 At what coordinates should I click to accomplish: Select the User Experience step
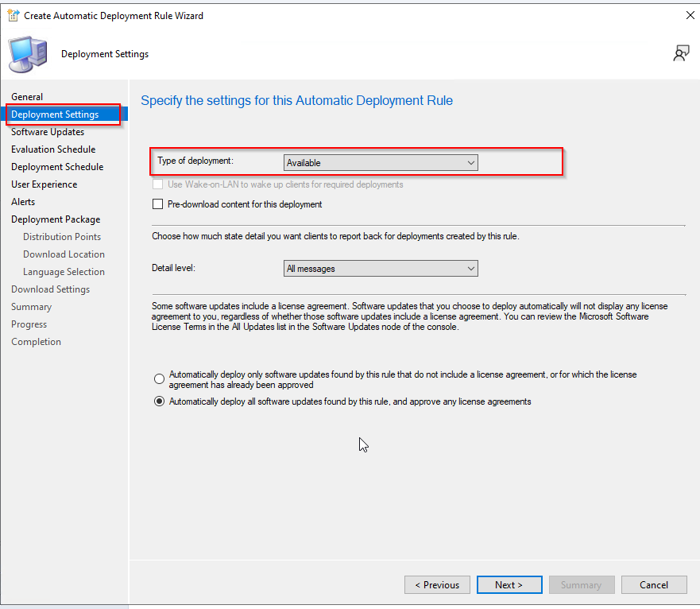pyautogui.click(x=44, y=184)
